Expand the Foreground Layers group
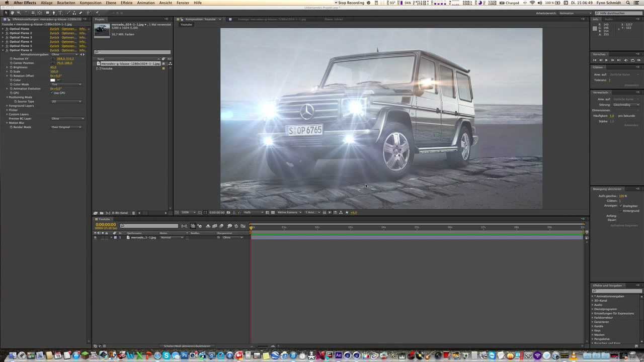 (7, 106)
